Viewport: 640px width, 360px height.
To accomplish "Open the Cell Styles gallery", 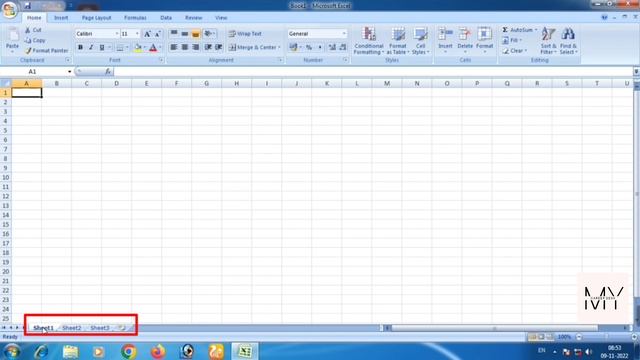I will 420,40.
